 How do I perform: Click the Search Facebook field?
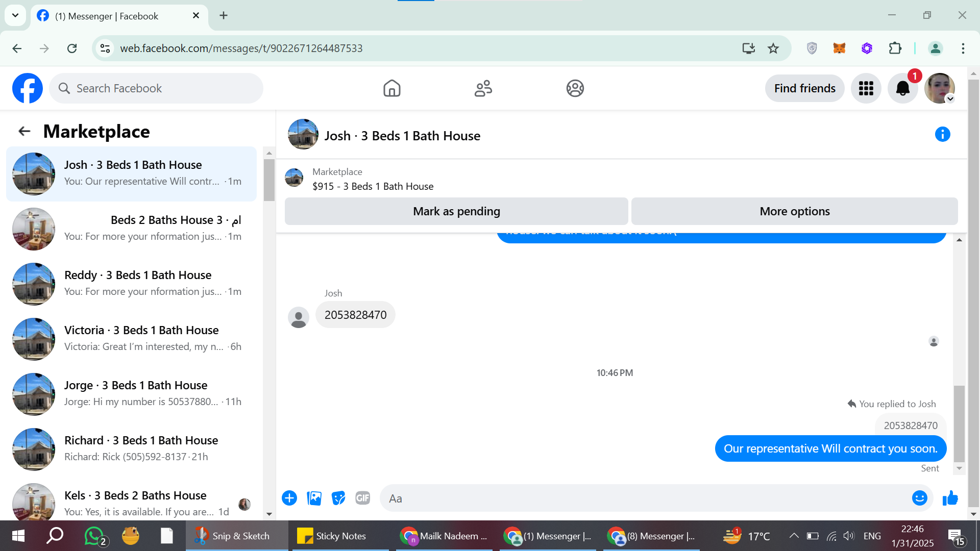click(156, 88)
